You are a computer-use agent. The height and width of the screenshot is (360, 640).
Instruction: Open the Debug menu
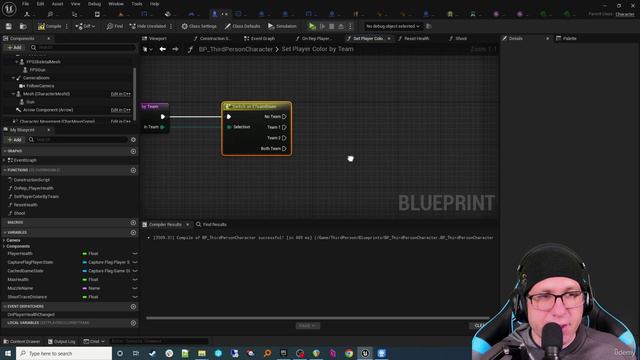tap(94, 4)
